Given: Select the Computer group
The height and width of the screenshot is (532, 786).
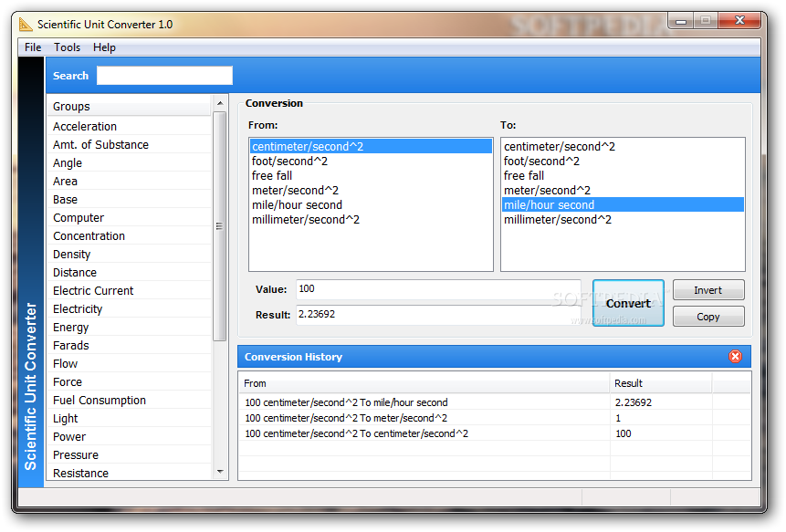Looking at the screenshot, I should (130, 218).
